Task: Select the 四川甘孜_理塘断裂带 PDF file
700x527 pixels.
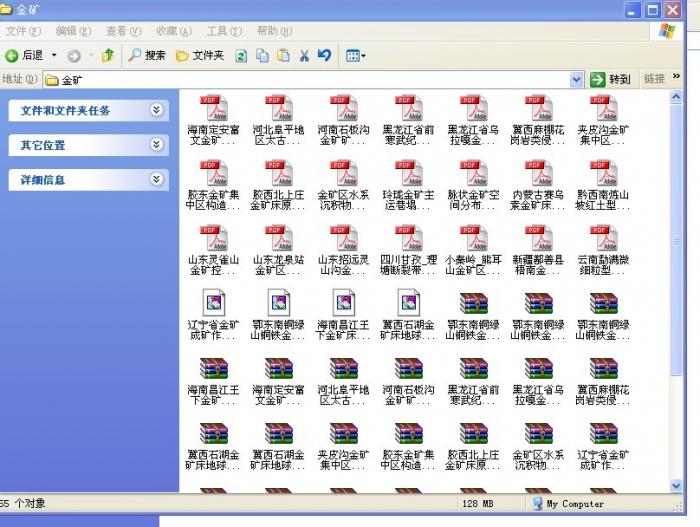Action: tap(408, 246)
